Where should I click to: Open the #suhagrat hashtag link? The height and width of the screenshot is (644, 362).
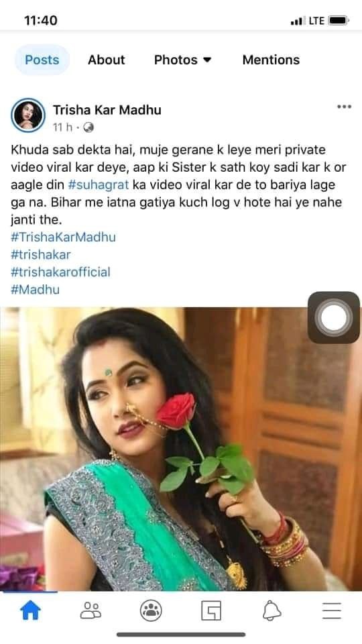pos(99,185)
